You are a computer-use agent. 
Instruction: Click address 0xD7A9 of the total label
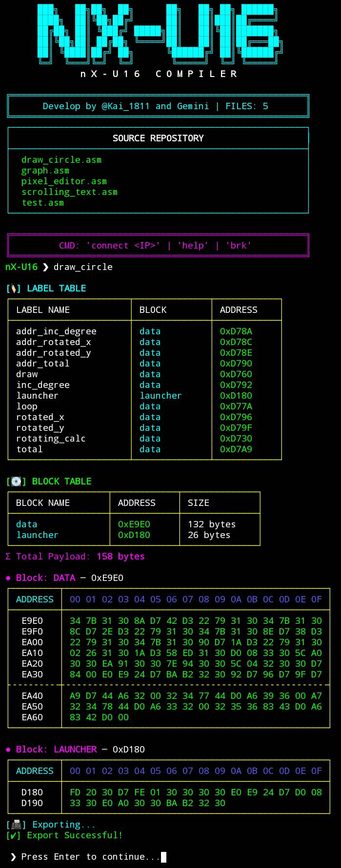(236, 449)
